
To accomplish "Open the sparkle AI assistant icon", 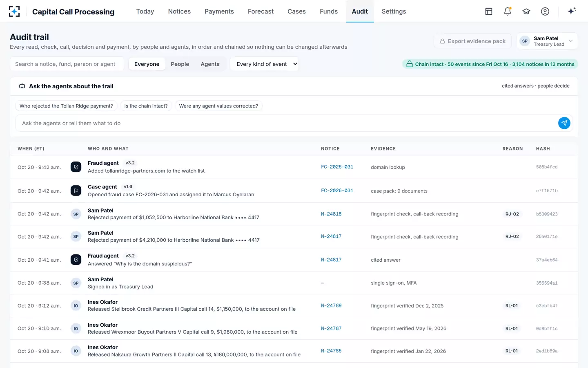I will [572, 11].
